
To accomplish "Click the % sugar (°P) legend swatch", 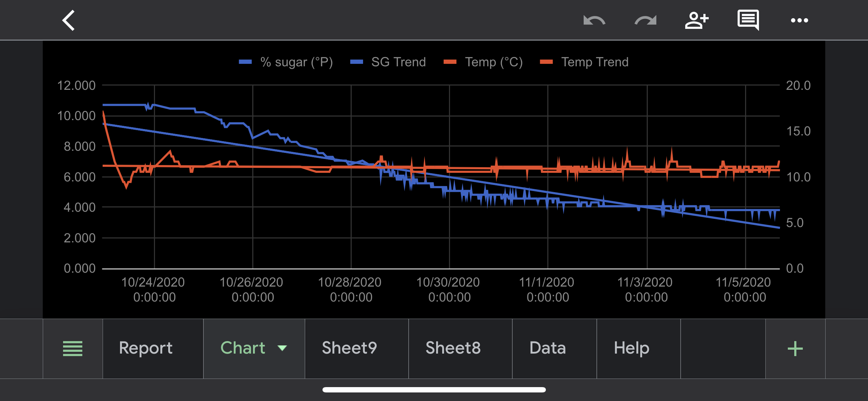I will 245,62.
